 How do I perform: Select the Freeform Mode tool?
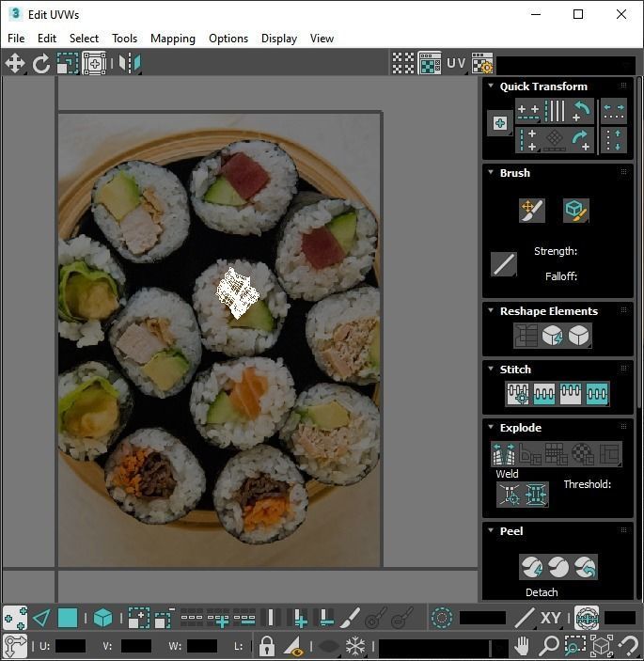94,64
